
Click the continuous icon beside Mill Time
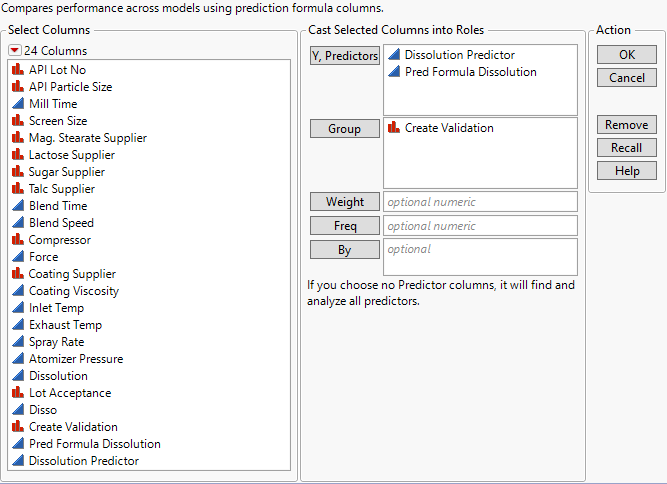pos(18,104)
